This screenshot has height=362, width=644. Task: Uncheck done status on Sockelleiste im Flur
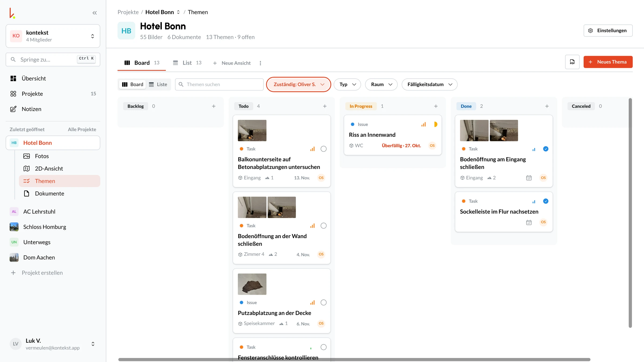click(546, 201)
